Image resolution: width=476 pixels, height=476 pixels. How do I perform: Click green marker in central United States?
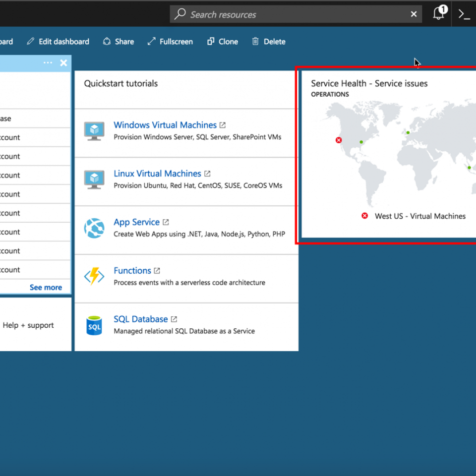(361, 142)
